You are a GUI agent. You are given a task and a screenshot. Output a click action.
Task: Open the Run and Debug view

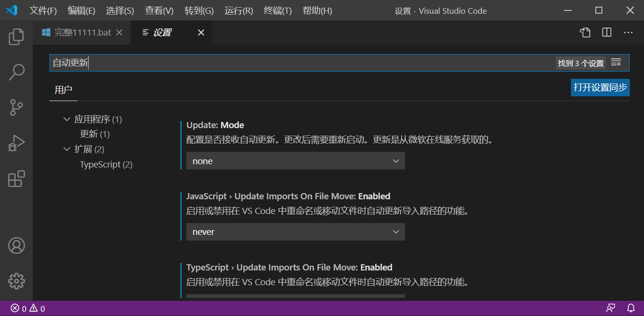tap(16, 143)
